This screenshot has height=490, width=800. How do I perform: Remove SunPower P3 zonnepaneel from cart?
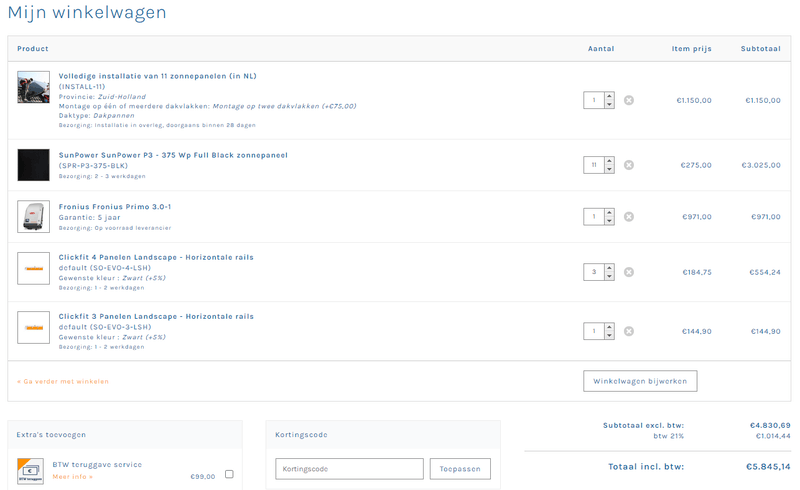pyautogui.click(x=629, y=165)
